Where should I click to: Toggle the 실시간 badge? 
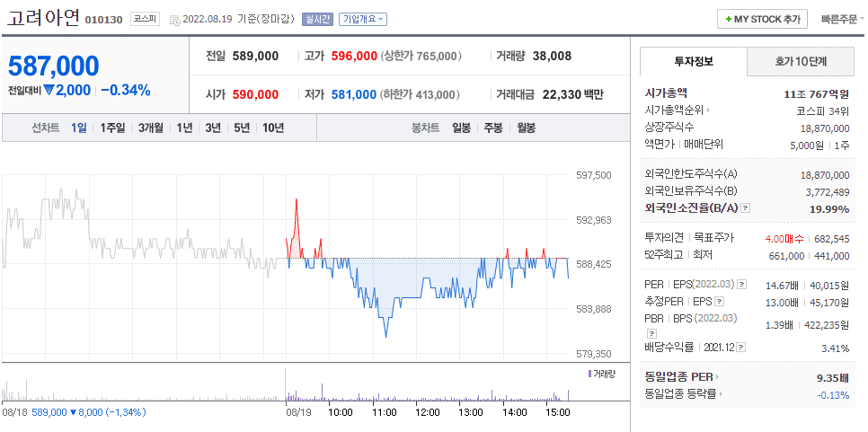click(x=316, y=19)
